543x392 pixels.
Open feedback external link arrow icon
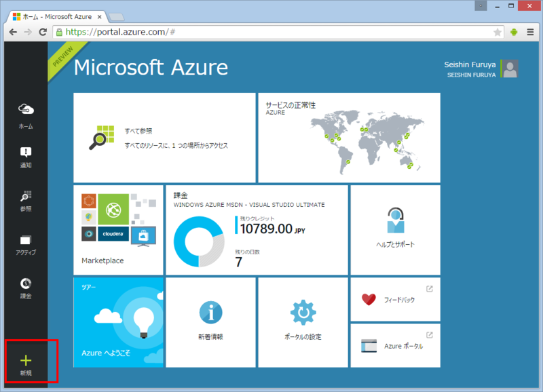pyautogui.click(x=430, y=289)
